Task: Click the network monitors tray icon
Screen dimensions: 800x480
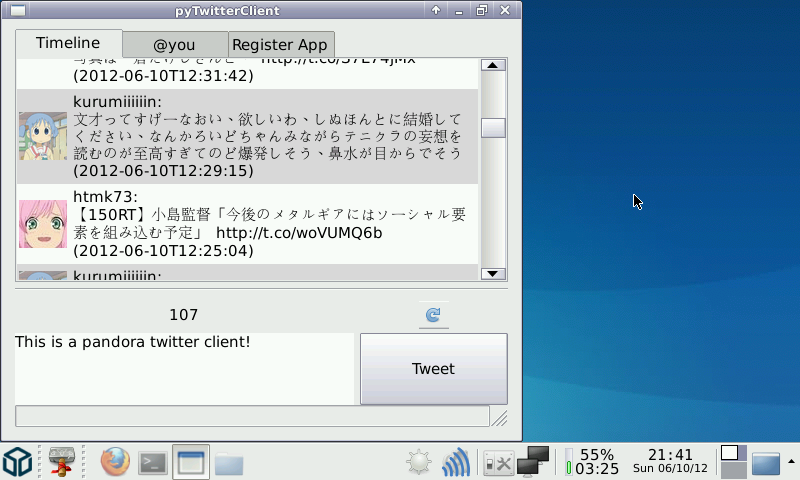Action: 533,461
